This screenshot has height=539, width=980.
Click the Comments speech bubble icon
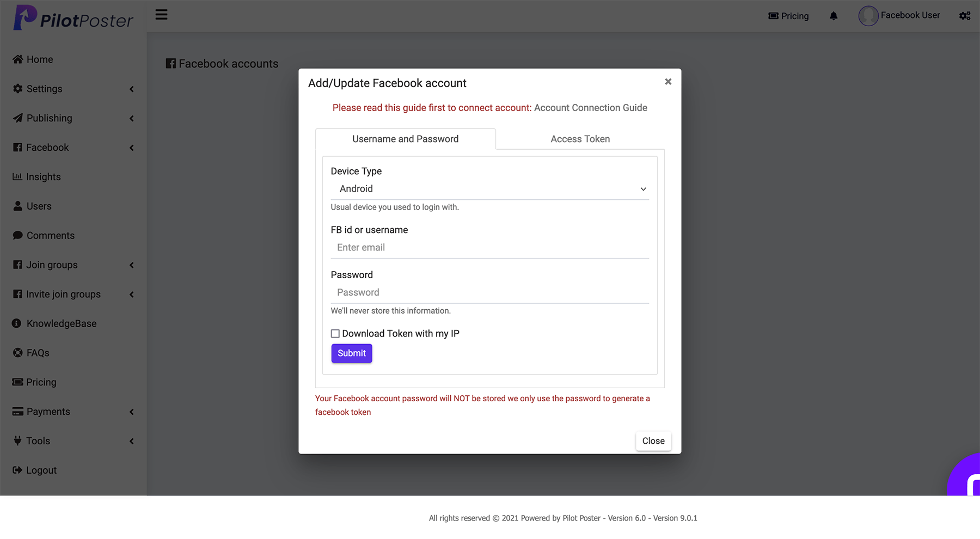(18, 236)
